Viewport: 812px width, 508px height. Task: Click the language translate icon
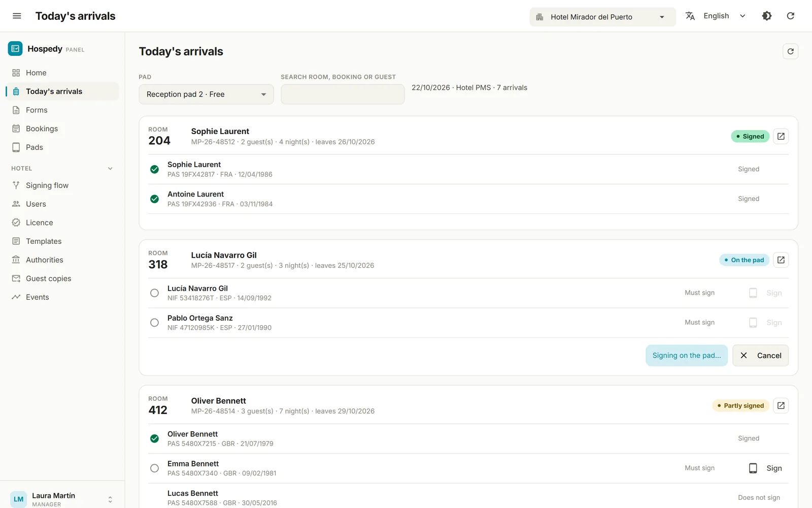[x=690, y=16]
